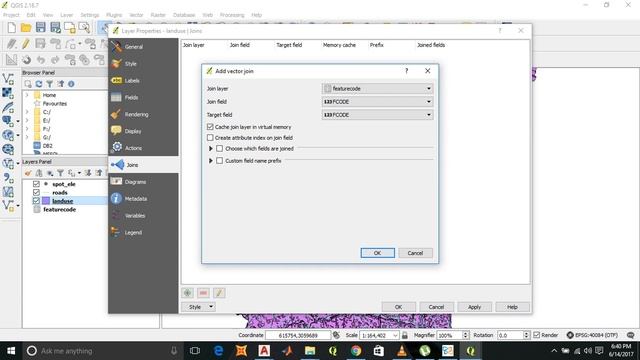The image size is (640, 360).
Task: Open the Project menu
Action: pyautogui.click(x=11, y=15)
